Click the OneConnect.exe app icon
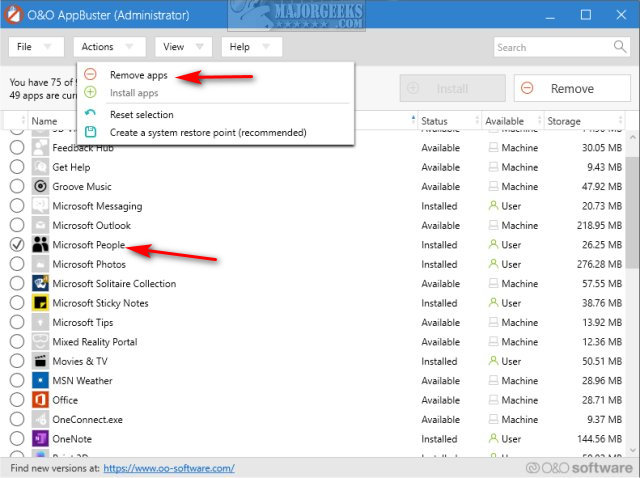Image resolution: width=640 pixels, height=478 pixels. pyautogui.click(x=40, y=419)
